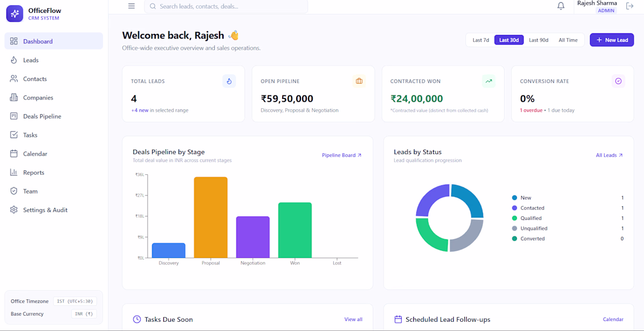Viewport: 644px width, 331px height.
Task: Select the Last 30d range toggle
Action: (509, 40)
